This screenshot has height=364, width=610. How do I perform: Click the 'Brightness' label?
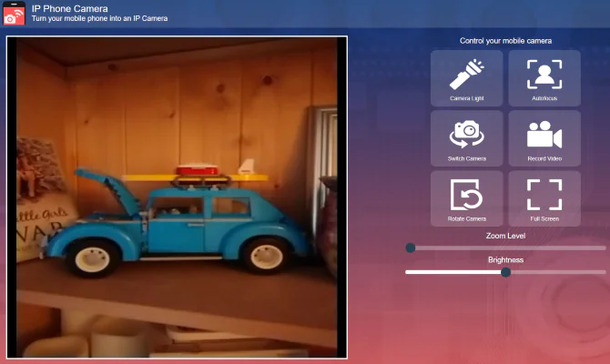[505, 259]
